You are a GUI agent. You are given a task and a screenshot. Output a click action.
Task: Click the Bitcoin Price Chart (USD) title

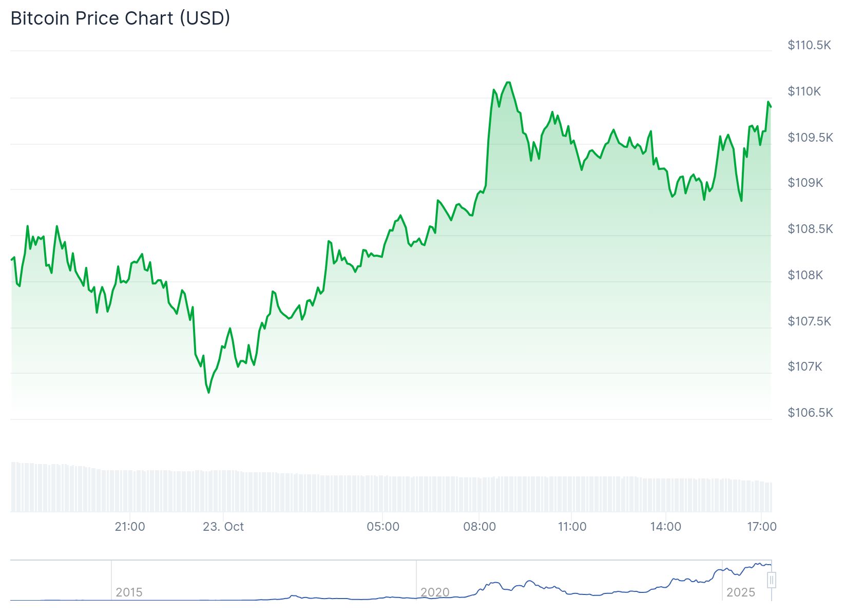point(120,18)
